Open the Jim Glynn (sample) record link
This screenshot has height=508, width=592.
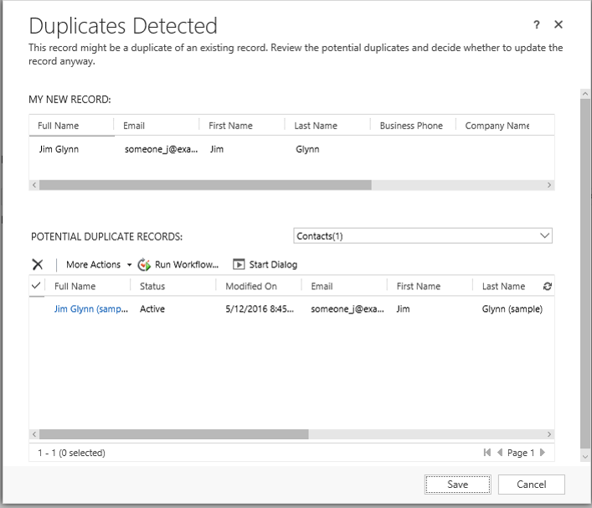tap(91, 309)
